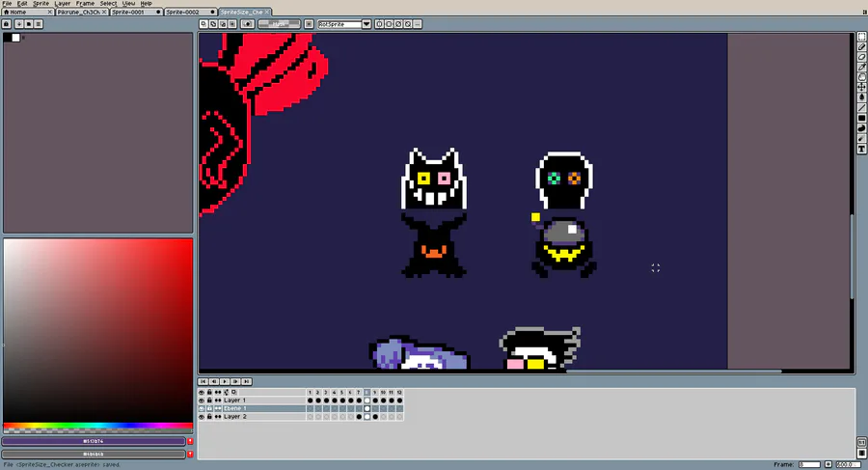Toggle lock on Layer 2
This screenshot has width=868, height=470.
coord(209,417)
